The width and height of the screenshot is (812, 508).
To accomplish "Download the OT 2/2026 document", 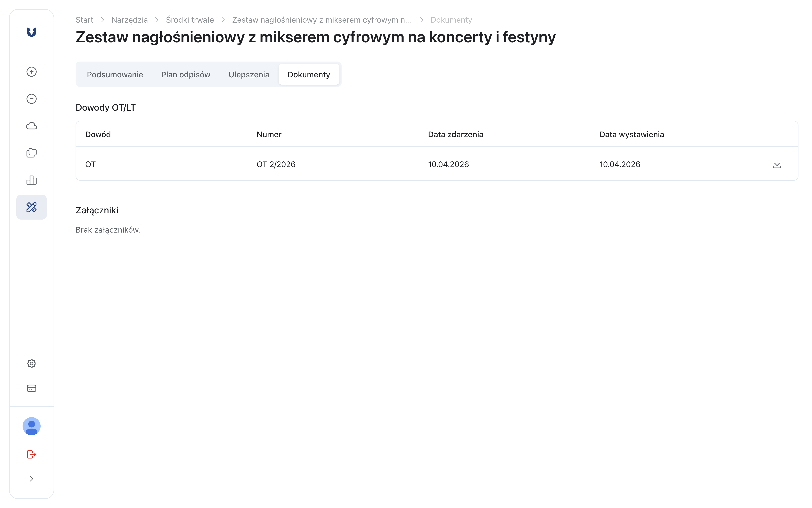I will [x=777, y=164].
